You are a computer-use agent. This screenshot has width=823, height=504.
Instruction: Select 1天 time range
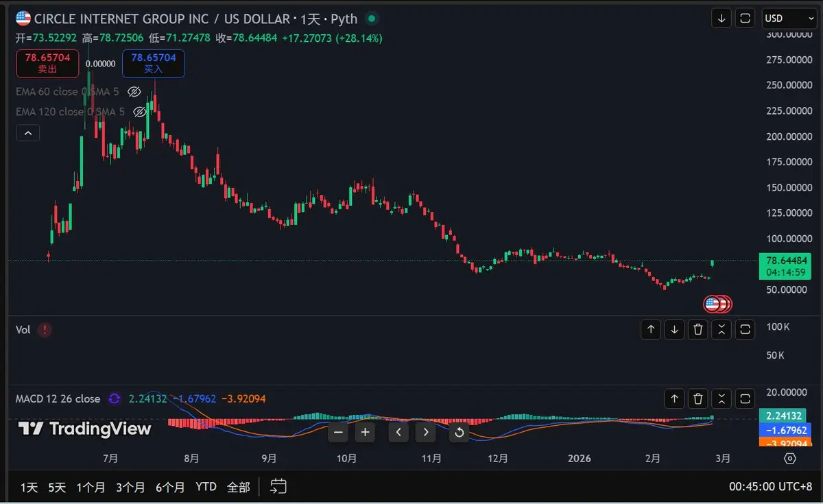click(x=29, y=487)
